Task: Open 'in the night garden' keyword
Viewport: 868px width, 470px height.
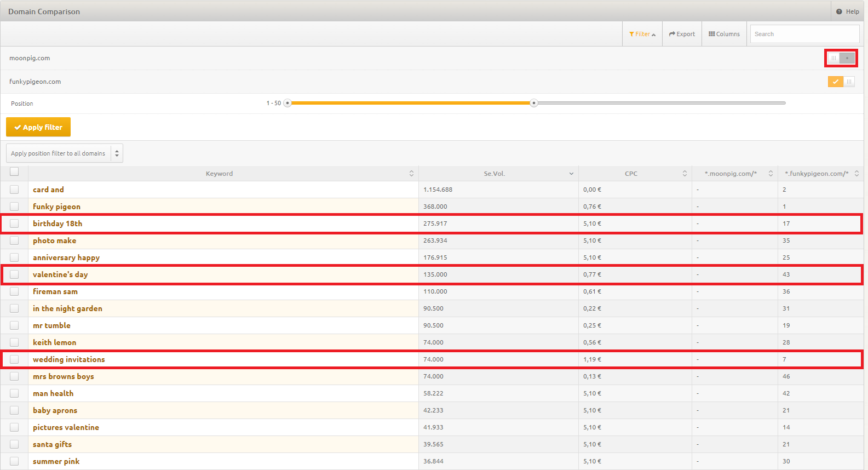Action: coord(67,308)
